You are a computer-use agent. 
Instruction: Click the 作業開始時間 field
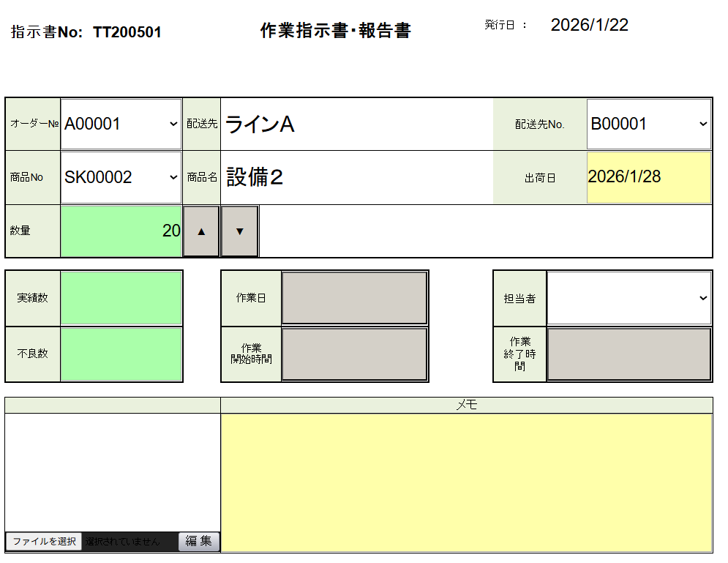coord(354,354)
